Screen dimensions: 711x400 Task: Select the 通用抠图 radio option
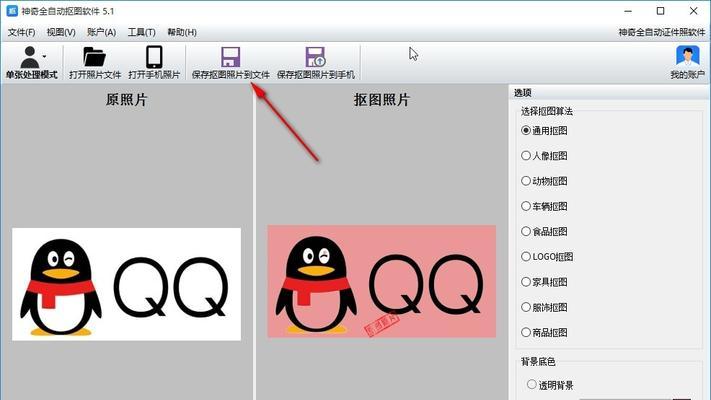544,131
